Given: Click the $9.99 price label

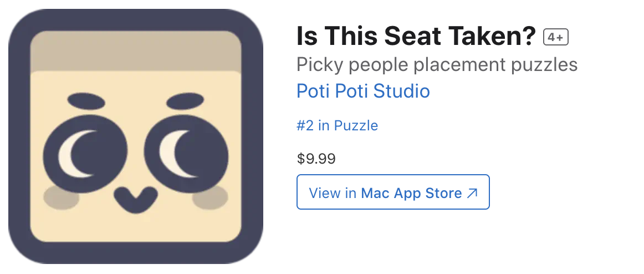Looking at the screenshot, I should click(316, 159).
